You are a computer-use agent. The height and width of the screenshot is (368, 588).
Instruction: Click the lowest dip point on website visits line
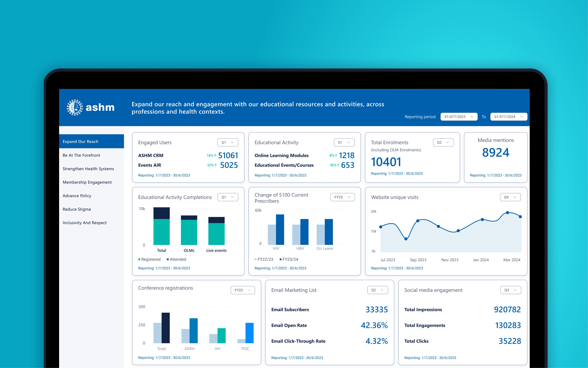(x=406, y=239)
